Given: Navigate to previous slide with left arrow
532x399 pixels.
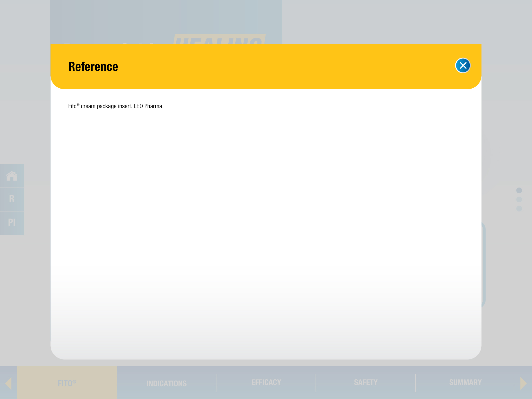Looking at the screenshot, I should click(x=8, y=383).
